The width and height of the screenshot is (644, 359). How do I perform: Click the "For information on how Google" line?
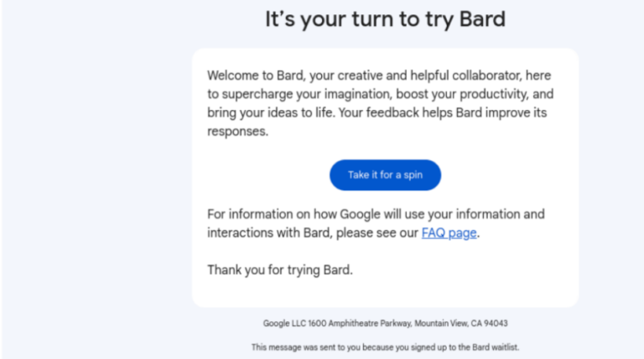(376, 214)
